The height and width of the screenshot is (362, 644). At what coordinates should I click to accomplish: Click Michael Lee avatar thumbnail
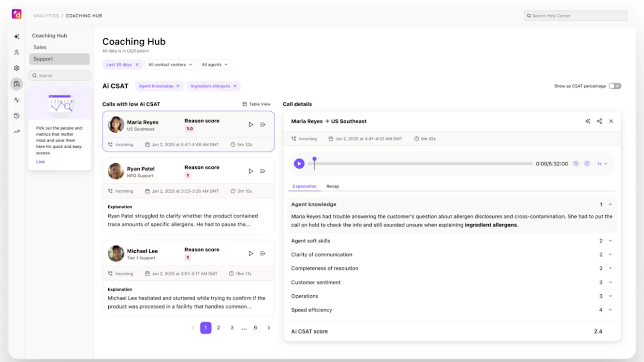(116, 253)
